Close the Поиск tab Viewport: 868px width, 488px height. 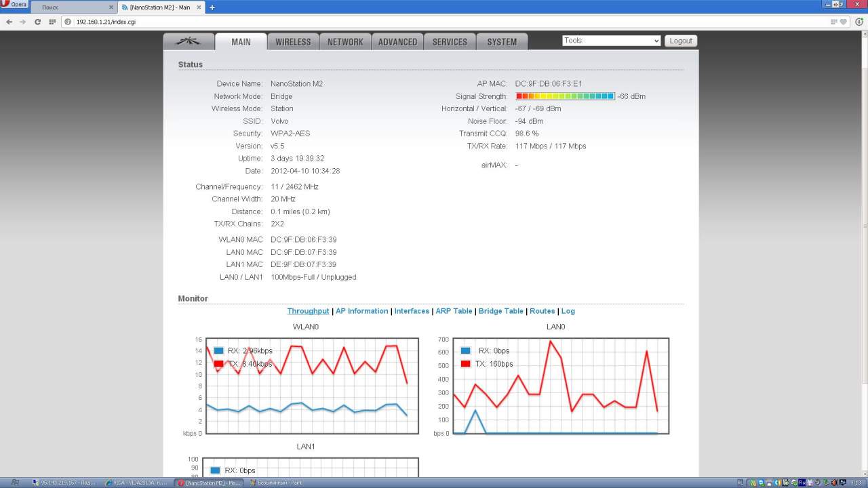pos(111,7)
